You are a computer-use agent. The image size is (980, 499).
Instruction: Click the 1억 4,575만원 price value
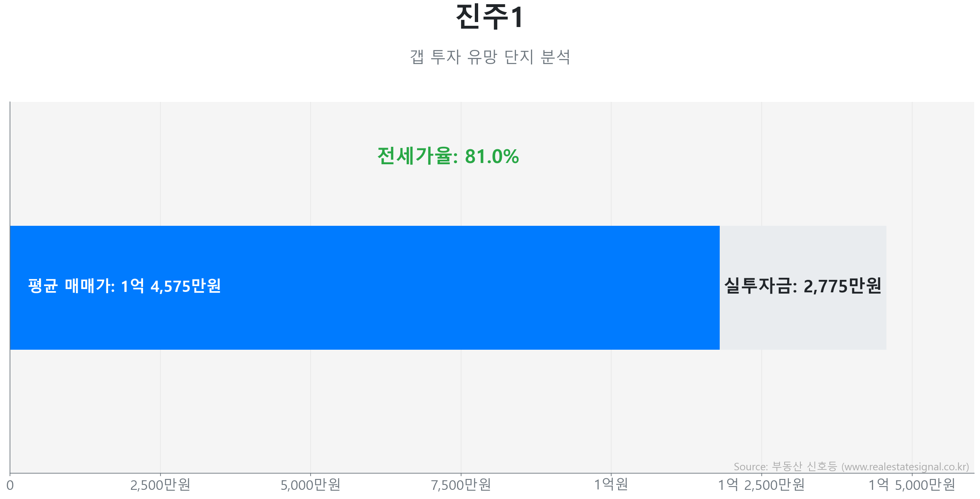(170, 286)
